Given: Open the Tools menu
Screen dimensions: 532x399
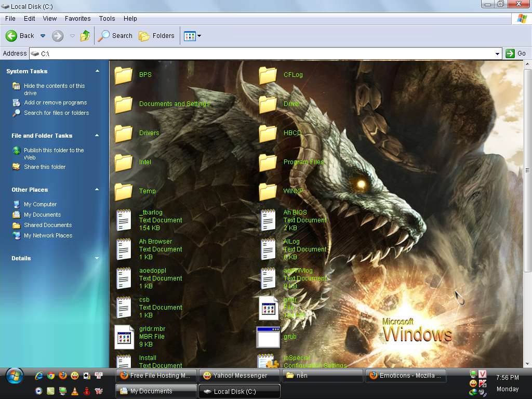Looking at the screenshot, I should tap(107, 19).
